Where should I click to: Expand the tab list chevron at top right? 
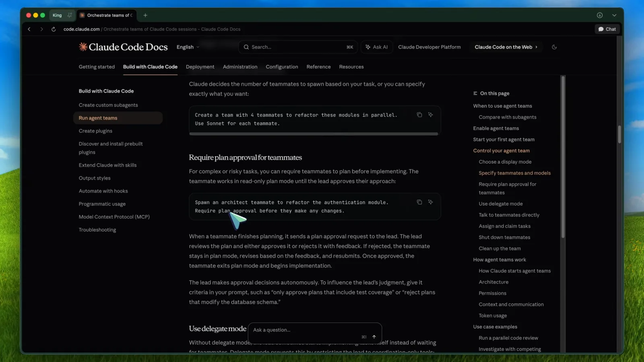pyautogui.click(x=614, y=15)
